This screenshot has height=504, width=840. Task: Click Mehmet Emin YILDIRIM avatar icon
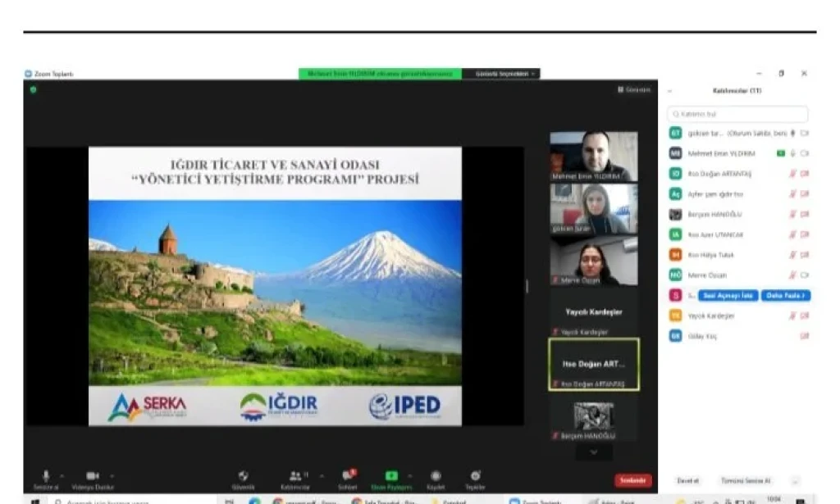(x=676, y=153)
